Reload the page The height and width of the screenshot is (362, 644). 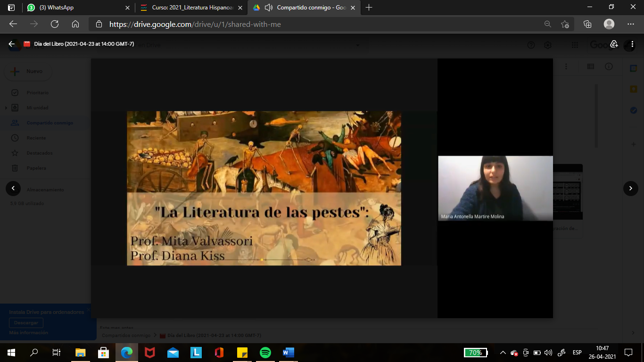coord(55,24)
